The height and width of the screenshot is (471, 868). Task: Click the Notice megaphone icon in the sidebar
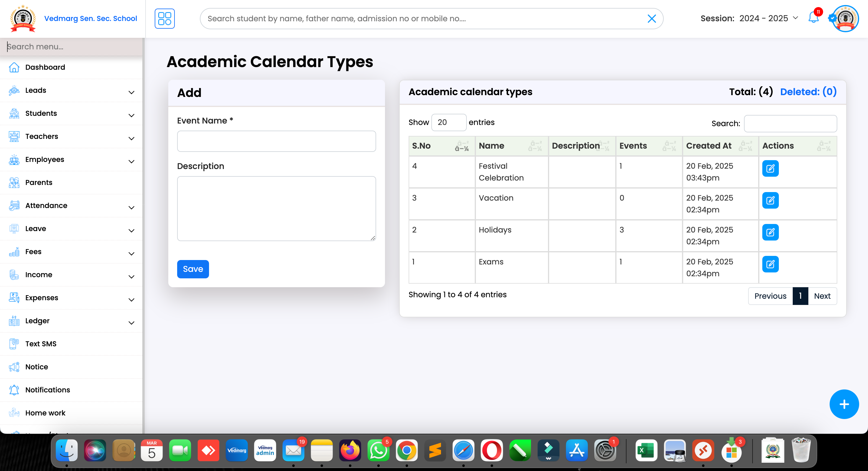tap(14, 367)
